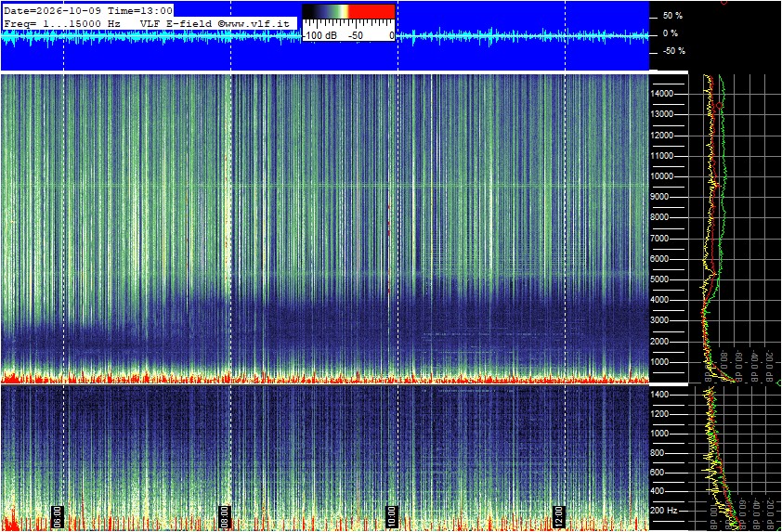Image resolution: width=782 pixels, height=532 pixels.
Task: Click the 10000 frequency axis label
Action: (x=662, y=176)
